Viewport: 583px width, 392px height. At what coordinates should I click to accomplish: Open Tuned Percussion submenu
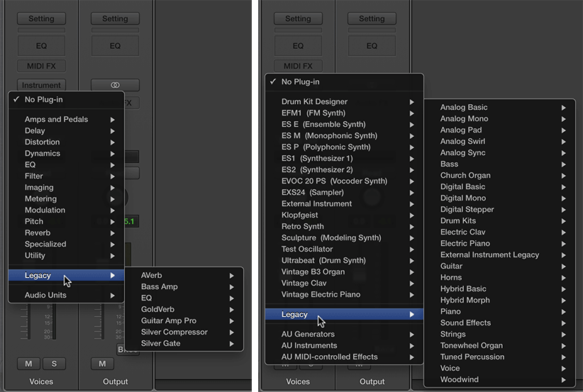499,357
